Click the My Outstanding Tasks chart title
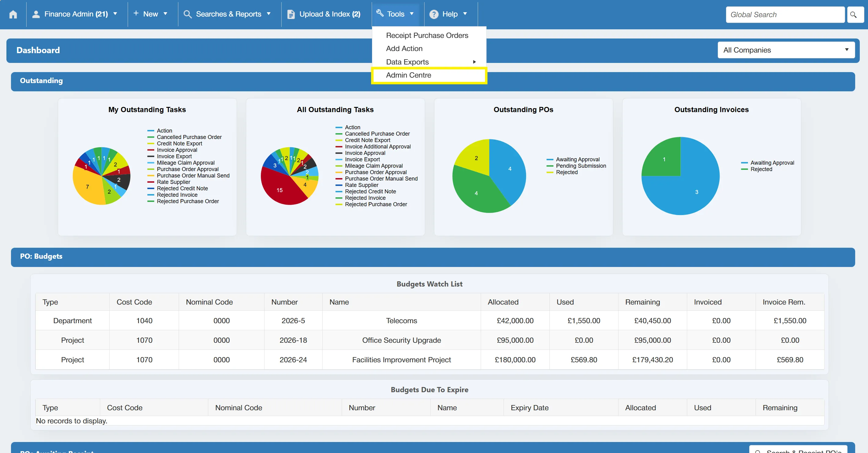The width and height of the screenshot is (868, 453). (x=147, y=110)
